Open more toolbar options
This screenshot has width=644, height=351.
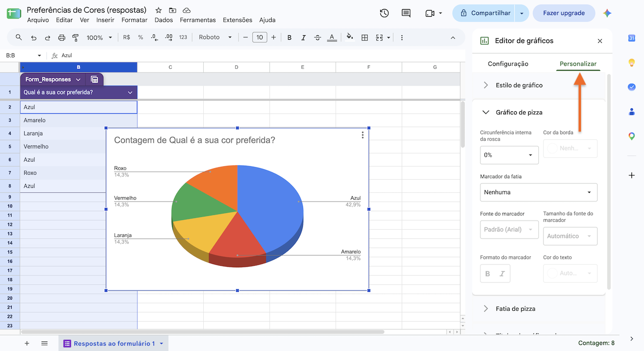(401, 37)
